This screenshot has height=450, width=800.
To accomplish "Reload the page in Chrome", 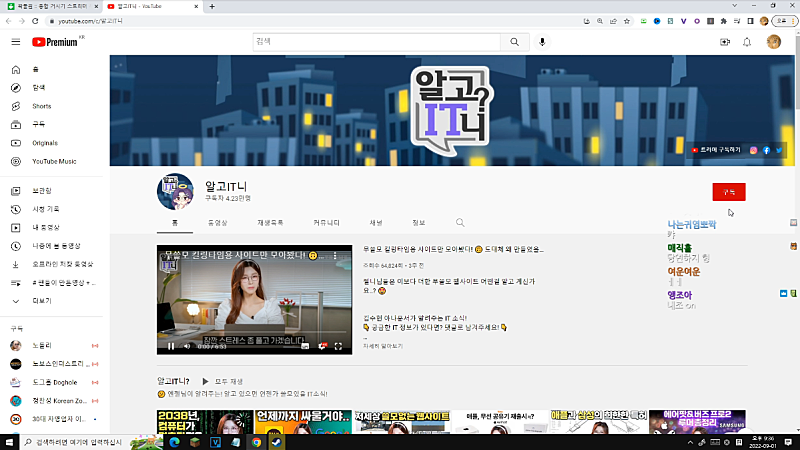I will click(x=35, y=21).
